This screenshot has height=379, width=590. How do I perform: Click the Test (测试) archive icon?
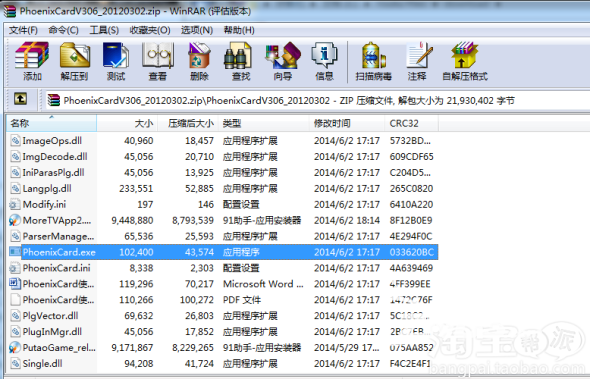(116, 55)
